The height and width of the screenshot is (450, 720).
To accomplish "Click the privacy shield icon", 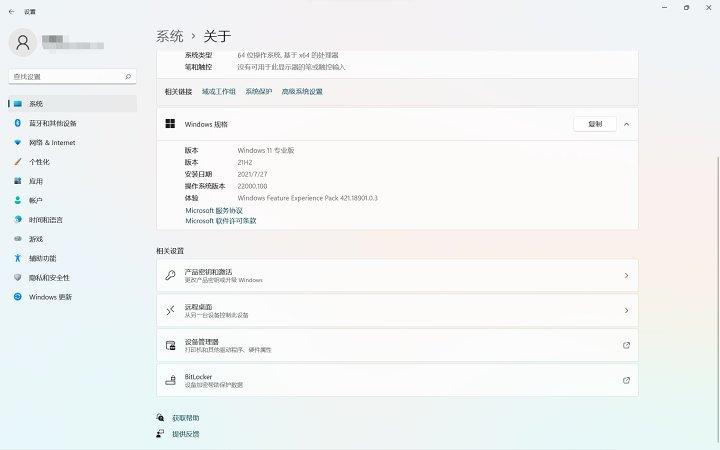I will [x=17, y=277].
